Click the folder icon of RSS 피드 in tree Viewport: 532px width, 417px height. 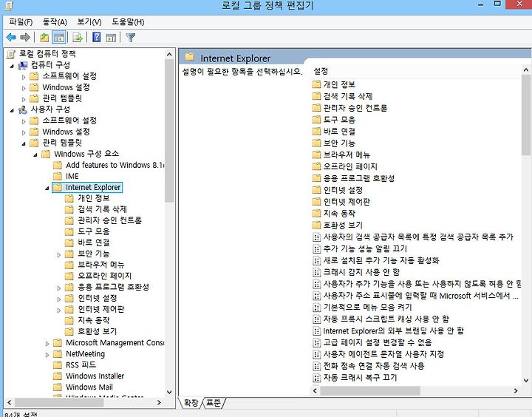point(58,365)
